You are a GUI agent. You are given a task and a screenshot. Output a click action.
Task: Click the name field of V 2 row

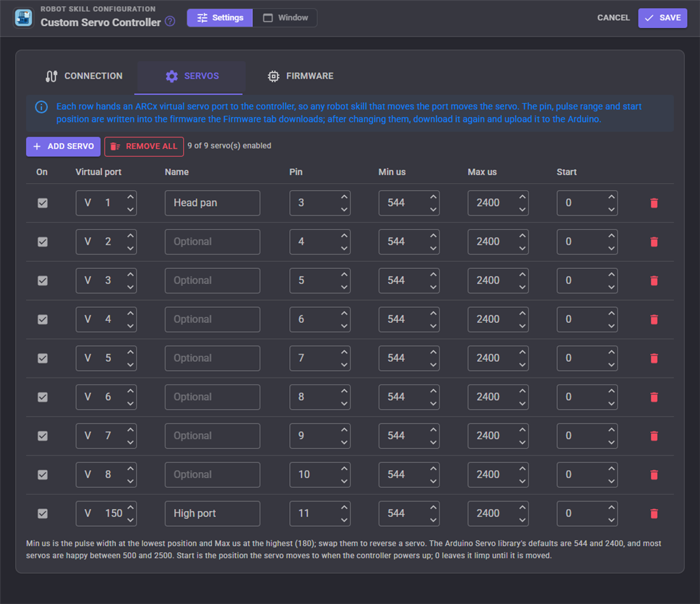tap(213, 242)
